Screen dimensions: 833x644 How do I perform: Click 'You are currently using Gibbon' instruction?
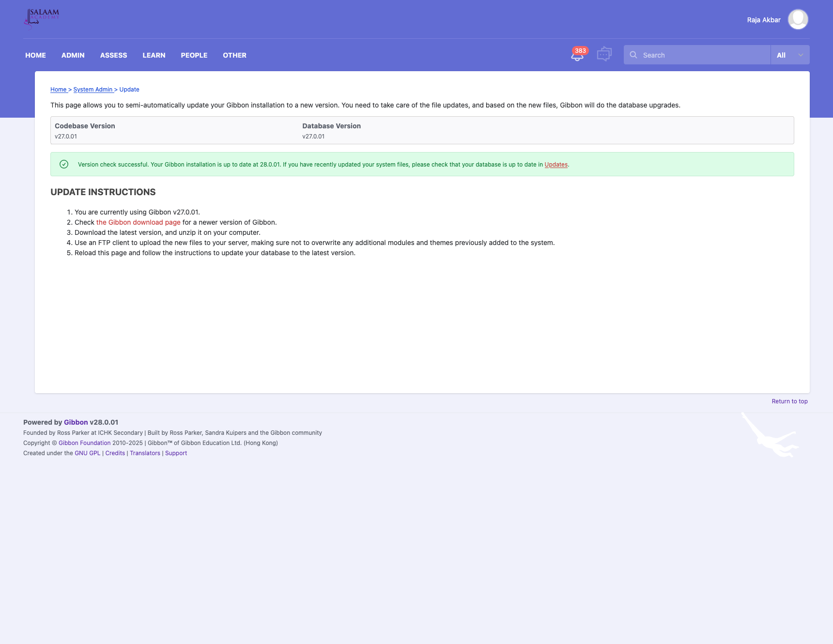[137, 212]
